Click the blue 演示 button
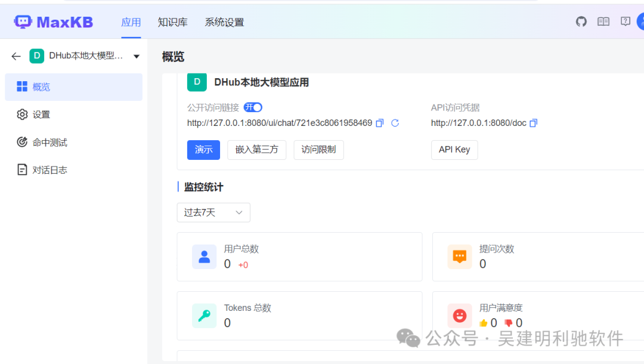The height and width of the screenshot is (364, 644). point(203,150)
